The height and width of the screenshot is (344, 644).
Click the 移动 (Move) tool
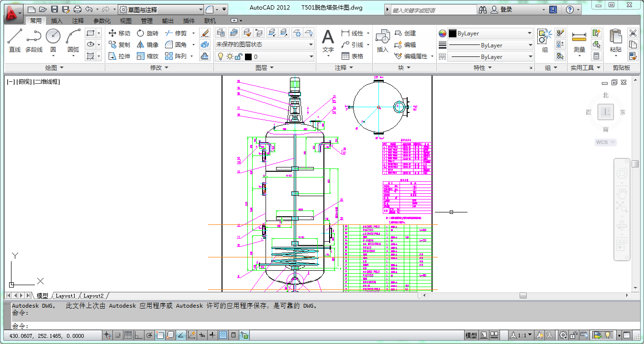click(x=119, y=33)
